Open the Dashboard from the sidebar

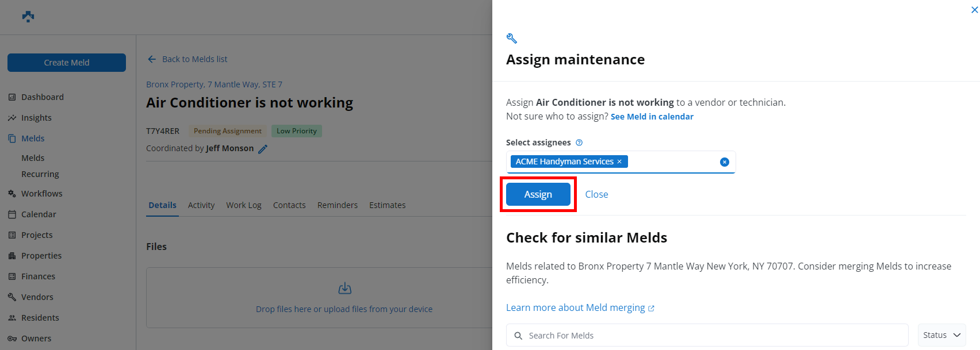click(x=42, y=97)
